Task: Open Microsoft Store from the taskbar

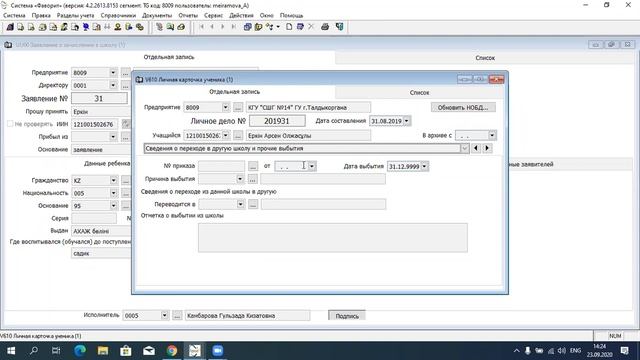Action: tap(126, 351)
